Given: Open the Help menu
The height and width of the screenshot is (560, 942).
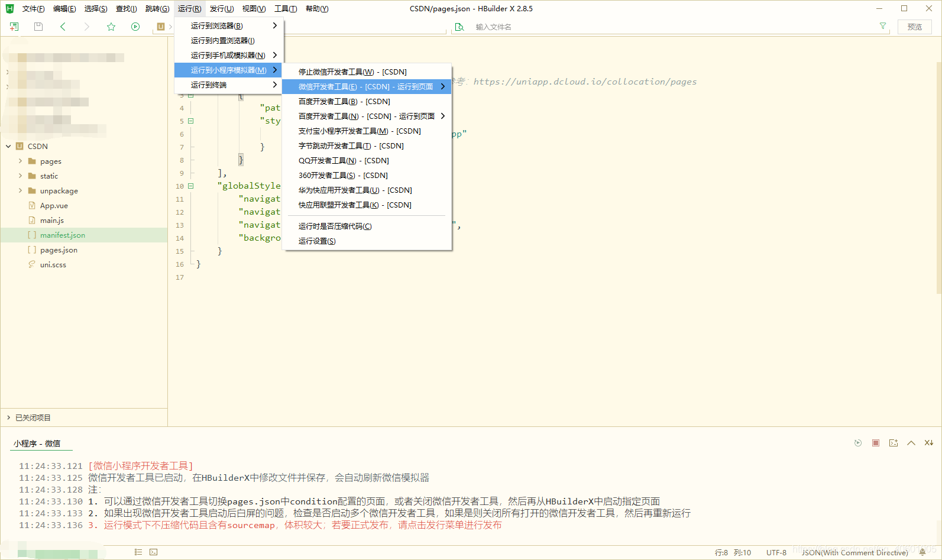Looking at the screenshot, I should tap(317, 9).
